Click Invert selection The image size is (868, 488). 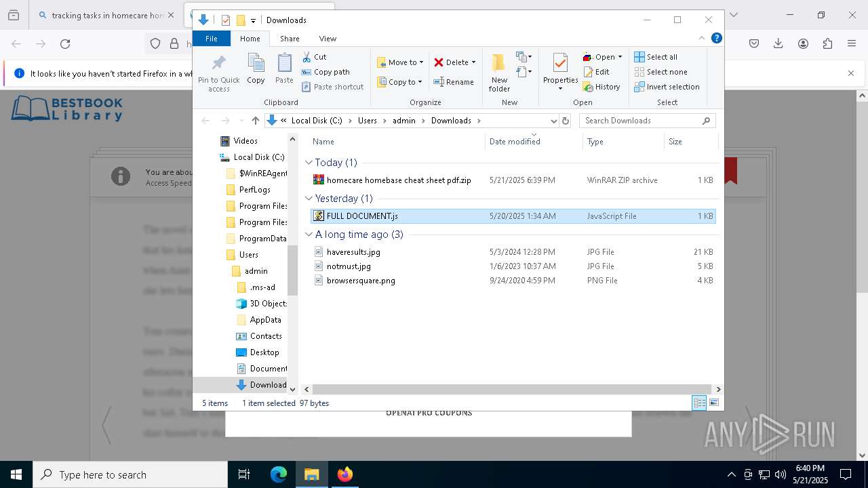point(667,87)
